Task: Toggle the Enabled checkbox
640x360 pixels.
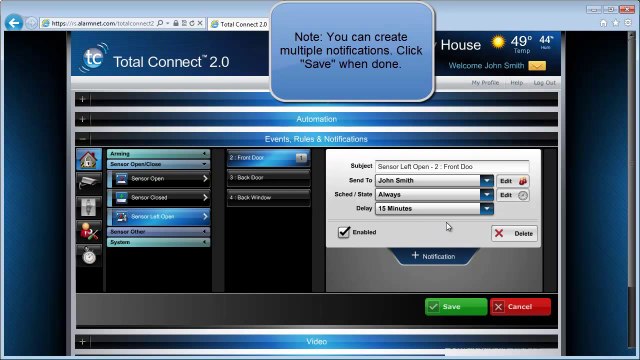Action: tap(344, 232)
